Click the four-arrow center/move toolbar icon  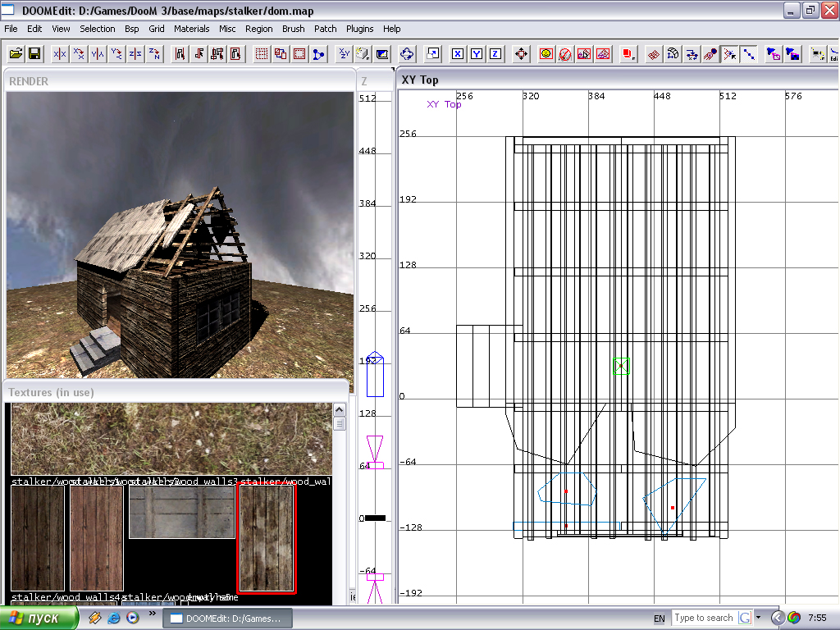(521, 54)
